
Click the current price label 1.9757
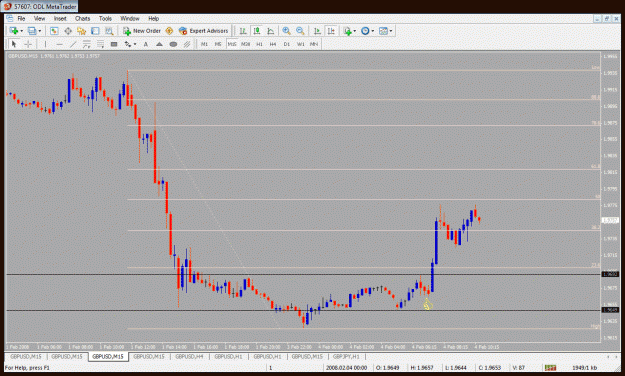(610, 220)
